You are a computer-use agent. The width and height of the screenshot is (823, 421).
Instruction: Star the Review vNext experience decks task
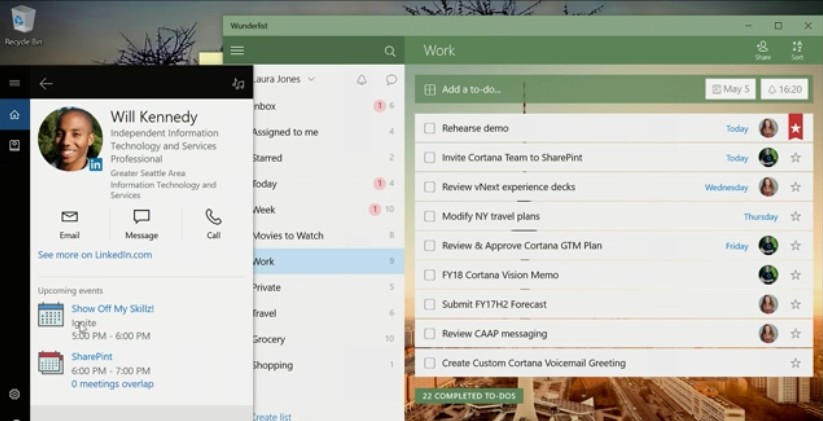point(795,187)
